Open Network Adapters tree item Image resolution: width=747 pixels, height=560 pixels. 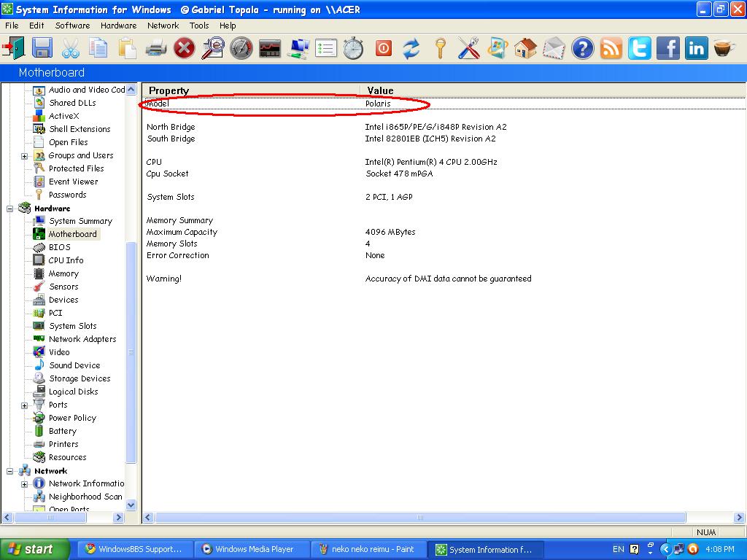(82, 339)
